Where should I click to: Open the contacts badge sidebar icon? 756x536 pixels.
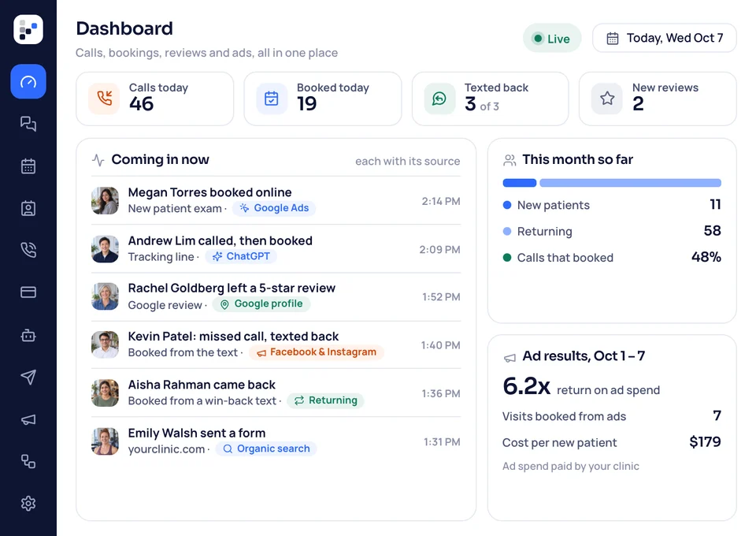tap(28, 208)
